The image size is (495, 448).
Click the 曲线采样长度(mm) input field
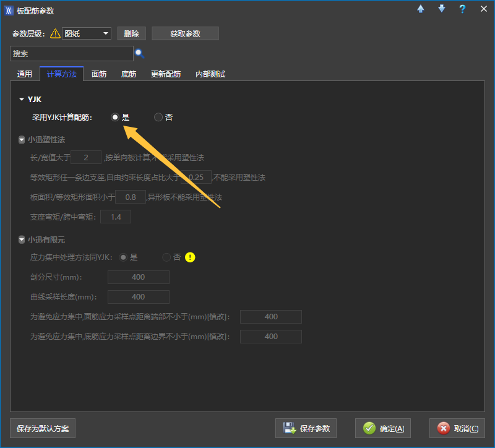click(139, 297)
